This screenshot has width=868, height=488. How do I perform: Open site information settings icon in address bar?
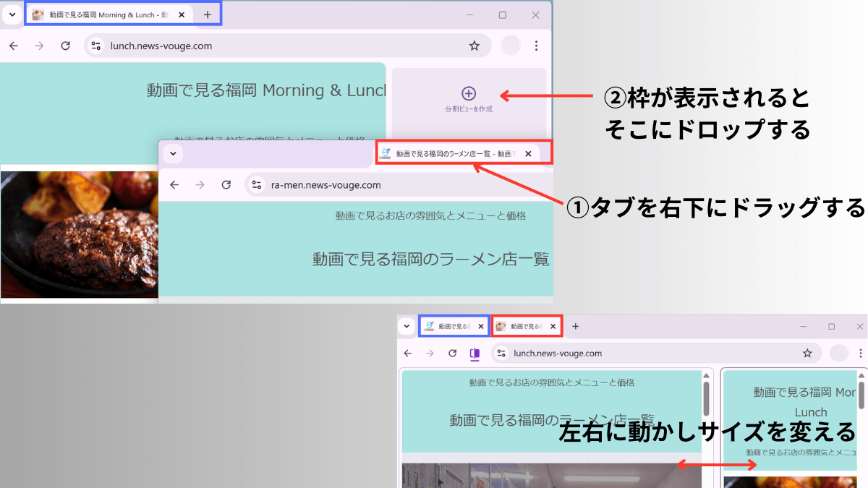tap(95, 45)
